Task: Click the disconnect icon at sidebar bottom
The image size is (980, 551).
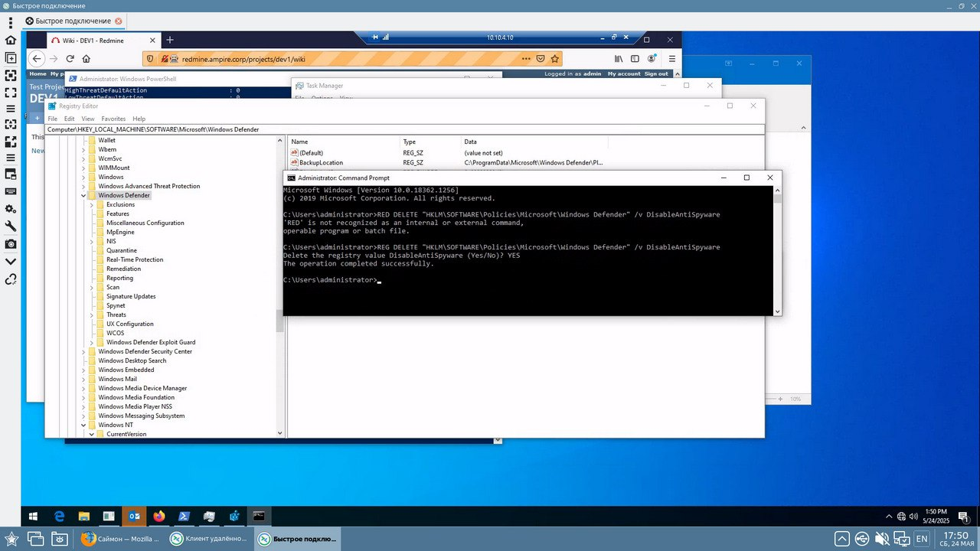Action: click(11, 279)
